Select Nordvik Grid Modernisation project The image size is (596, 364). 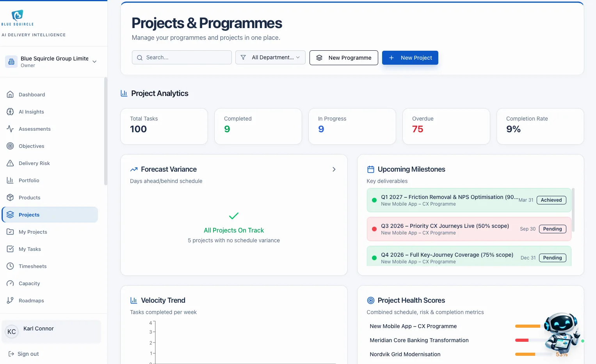(x=405, y=354)
